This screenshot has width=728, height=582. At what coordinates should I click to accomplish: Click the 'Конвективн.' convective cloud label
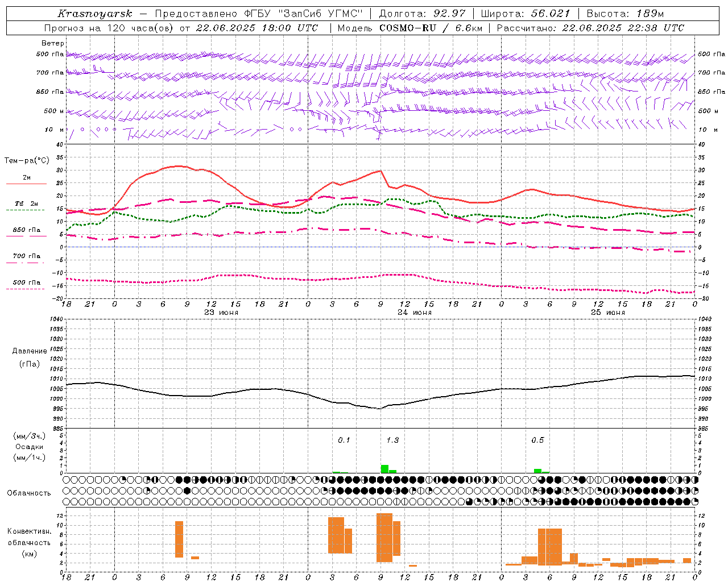tap(30, 531)
